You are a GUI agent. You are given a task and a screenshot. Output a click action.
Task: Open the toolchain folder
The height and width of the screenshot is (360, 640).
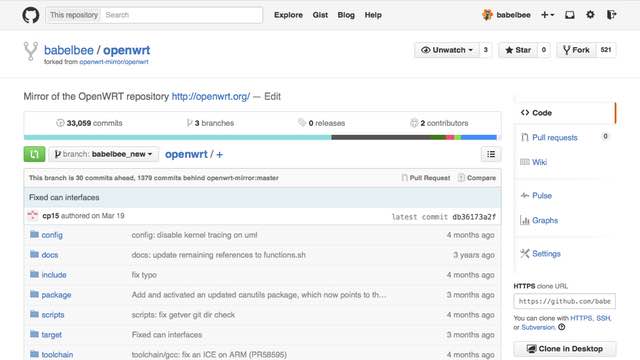coord(57,355)
